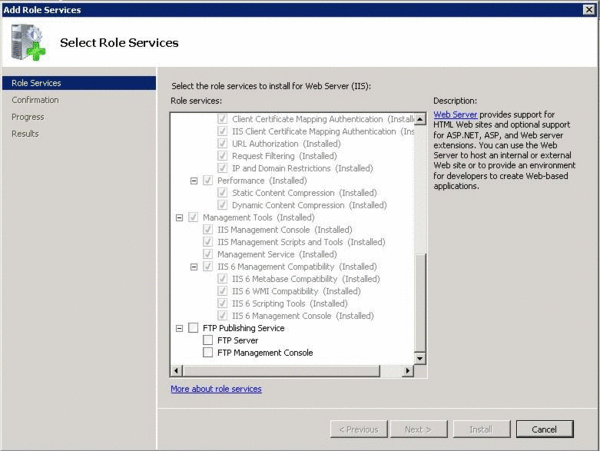Select the Management Tools (Installed) label

tap(258, 217)
